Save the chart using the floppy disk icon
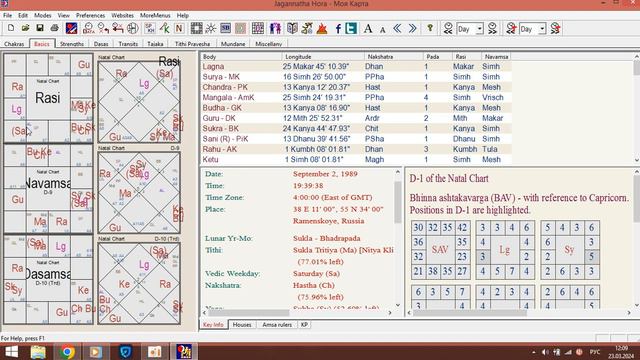The width and height of the screenshot is (640, 360). click(40, 28)
